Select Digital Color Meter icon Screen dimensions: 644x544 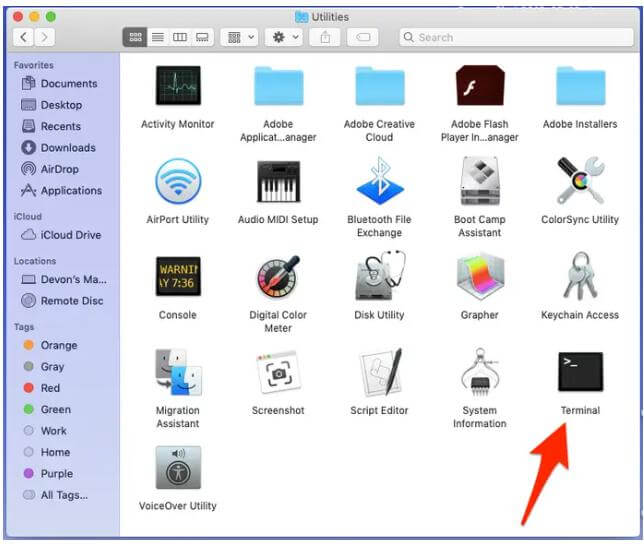point(278,276)
